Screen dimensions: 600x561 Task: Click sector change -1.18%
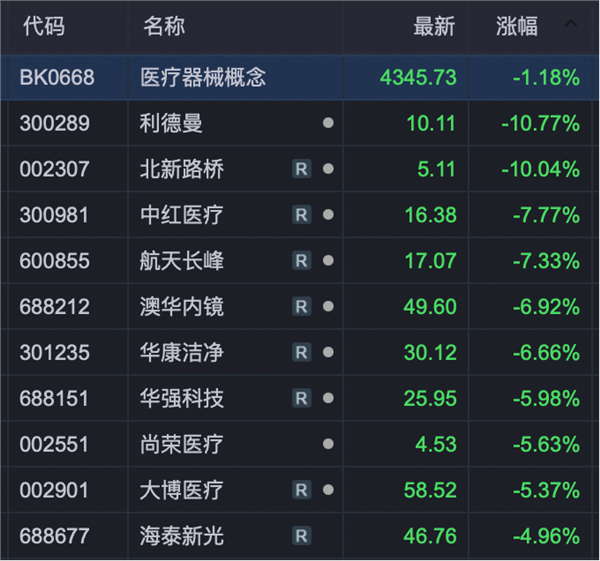click(546, 77)
